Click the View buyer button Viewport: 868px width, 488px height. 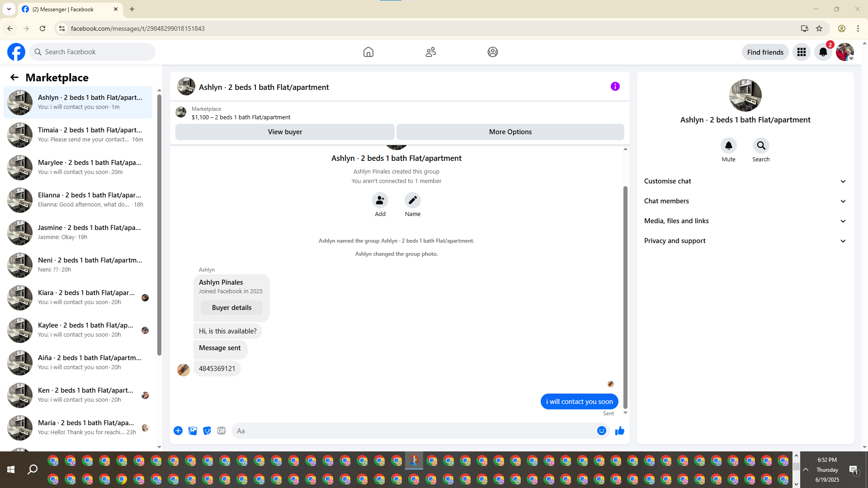click(x=285, y=132)
